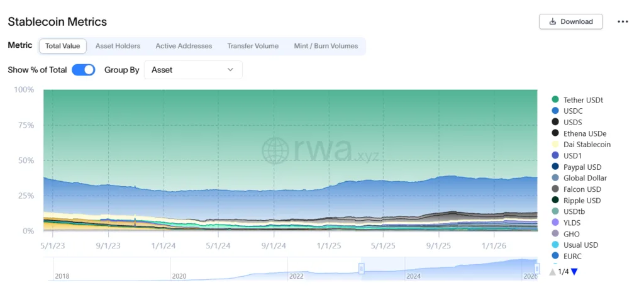The image size is (644, 295).
Task: Click the USDtb legend entry
Action: pos(568,211)
